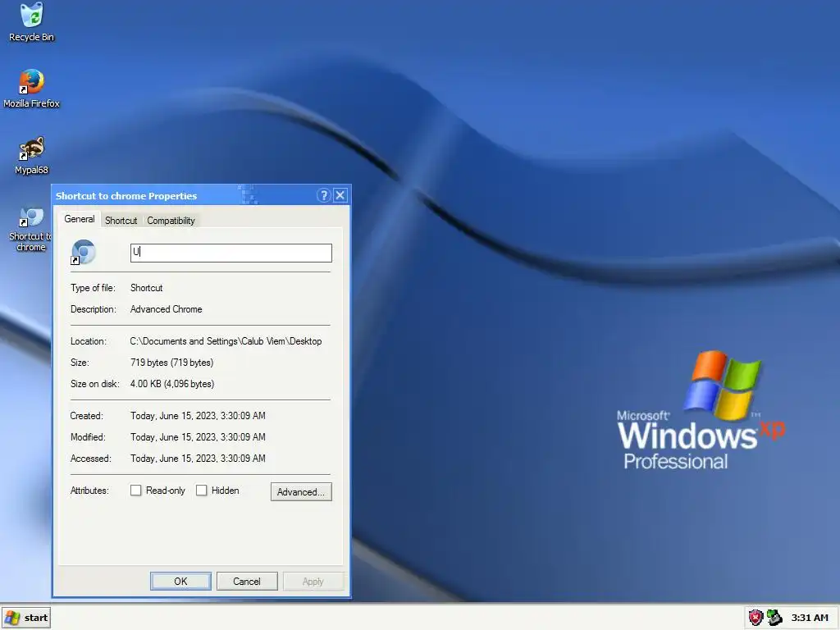
Task: Select the Shortcut to chrome desktop icon
Action: click(30, 230)
